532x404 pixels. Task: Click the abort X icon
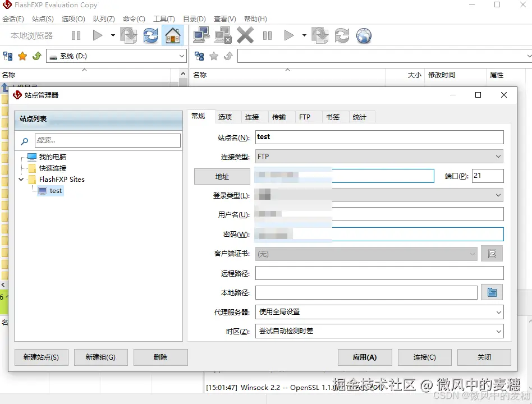click(245, 35)
